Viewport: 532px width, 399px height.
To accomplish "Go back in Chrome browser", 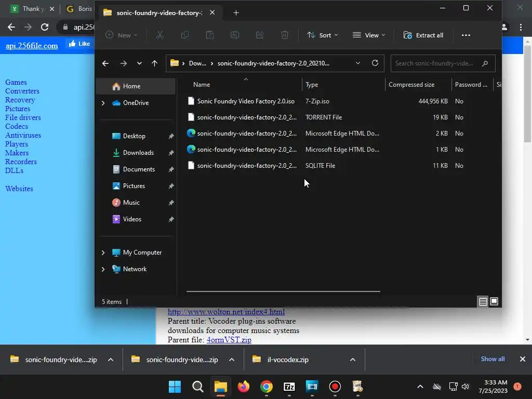I will click(x=11, y=27).
